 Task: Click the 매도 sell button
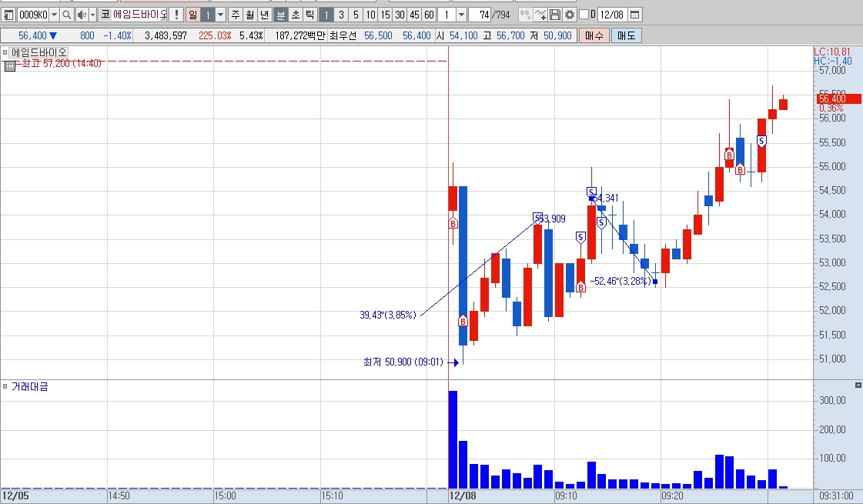[626, 35]
